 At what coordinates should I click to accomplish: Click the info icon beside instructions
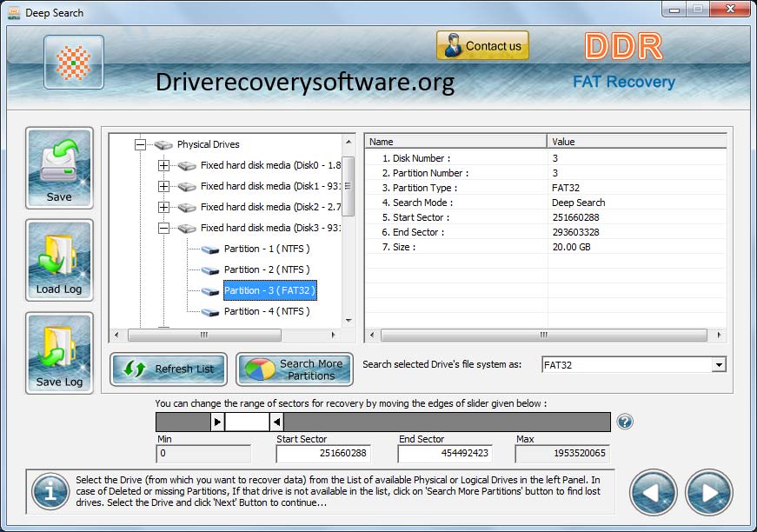(x=50, y=492)
